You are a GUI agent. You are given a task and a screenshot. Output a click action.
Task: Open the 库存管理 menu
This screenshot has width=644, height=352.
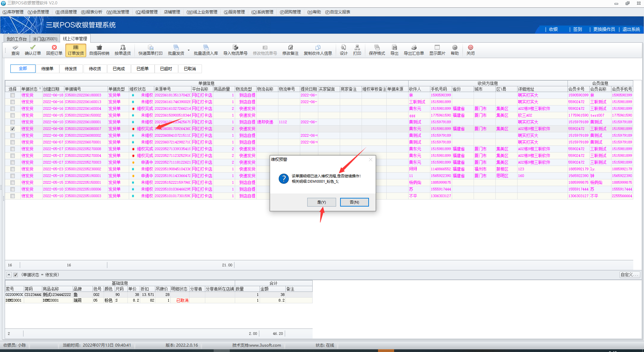coord(13,12)
